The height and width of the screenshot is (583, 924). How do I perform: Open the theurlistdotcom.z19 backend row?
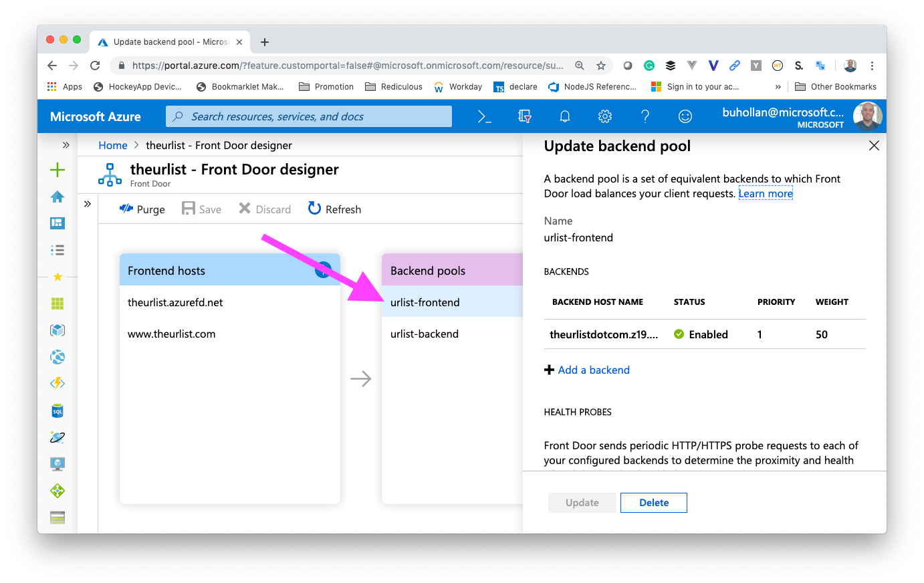705,334
